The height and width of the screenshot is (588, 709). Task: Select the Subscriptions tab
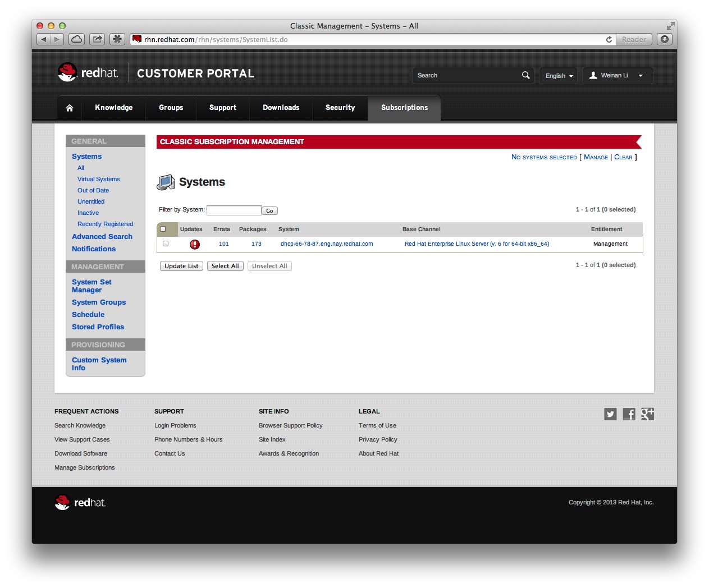(405, 108)
